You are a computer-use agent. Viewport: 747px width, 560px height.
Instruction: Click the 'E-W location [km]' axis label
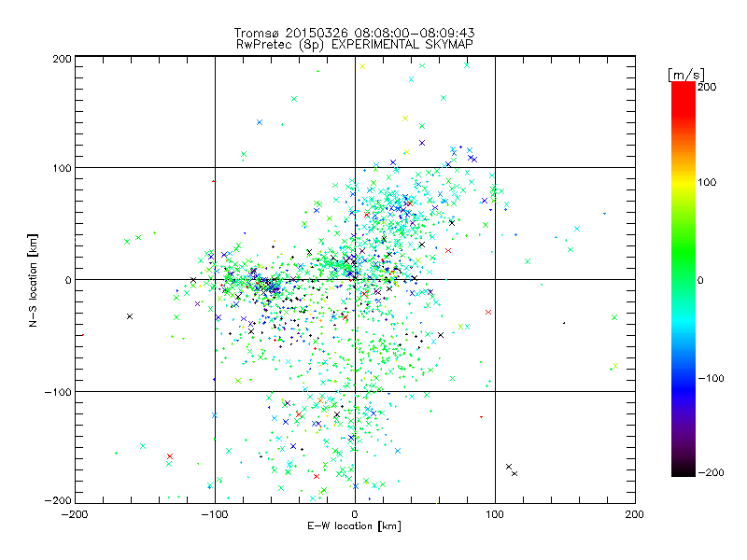coord(354,525)
